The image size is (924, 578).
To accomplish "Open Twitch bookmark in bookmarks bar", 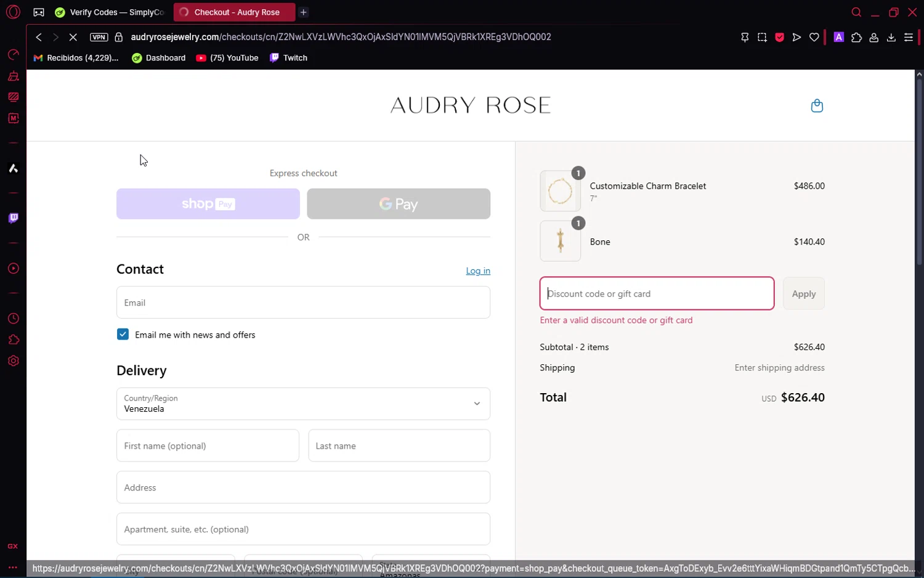I will (288, 58).
